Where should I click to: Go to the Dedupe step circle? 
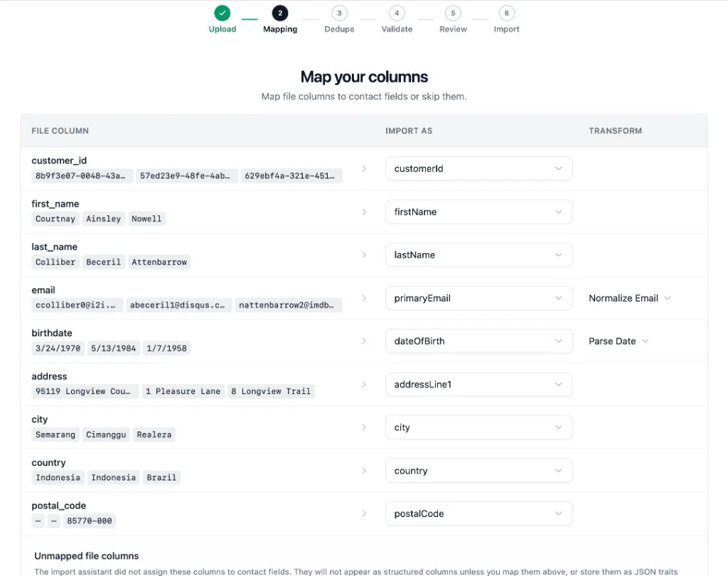[x=339, y=13]
